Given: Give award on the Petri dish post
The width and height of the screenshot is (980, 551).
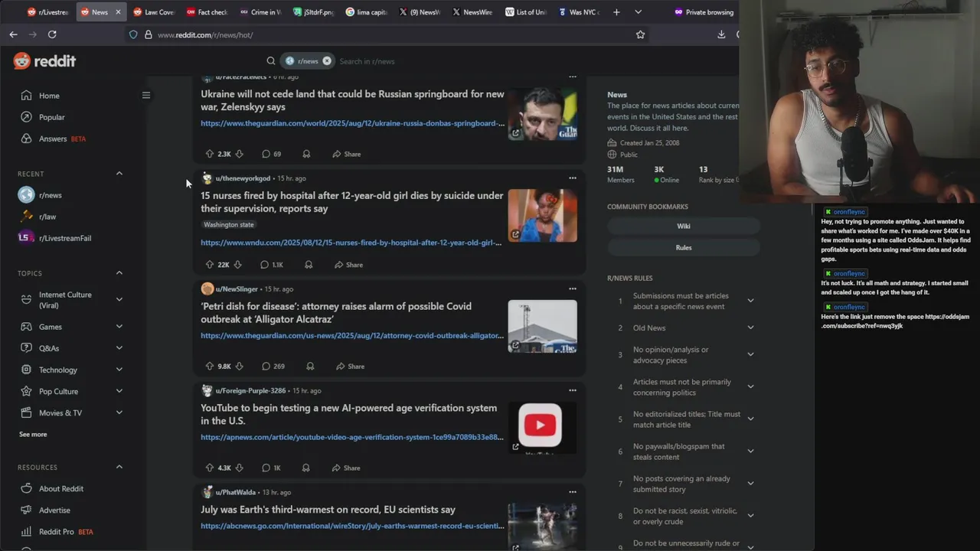Looking at the screenshot, I should click(310, 367).
